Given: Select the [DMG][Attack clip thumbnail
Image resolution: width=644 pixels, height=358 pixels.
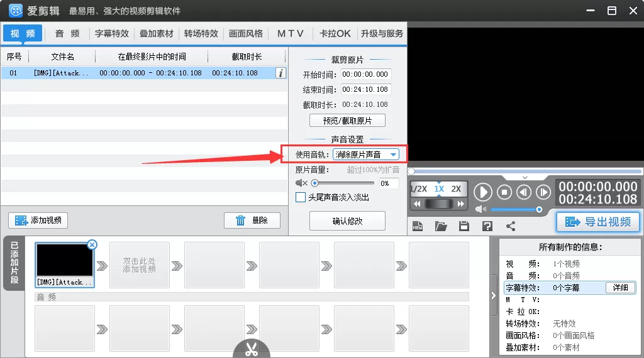Looking at the screenshot, I should [x=65, y=264].
